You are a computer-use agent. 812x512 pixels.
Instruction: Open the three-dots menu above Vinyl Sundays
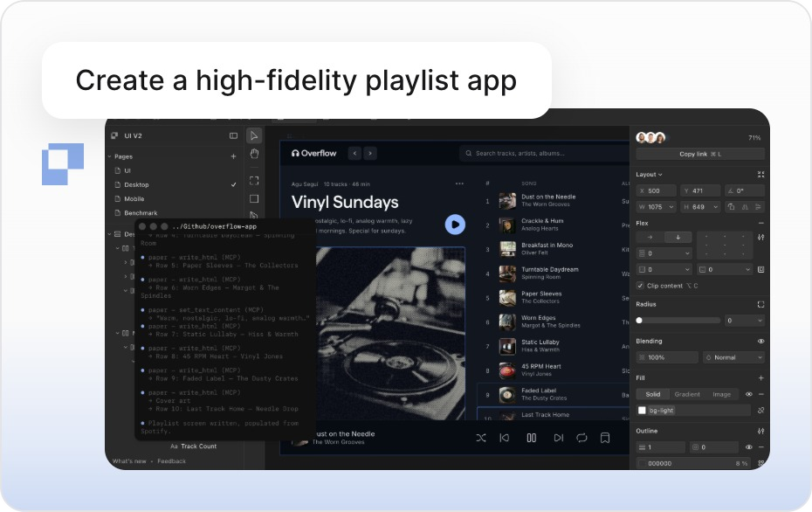pyautogui.click(x=459, y=183)
